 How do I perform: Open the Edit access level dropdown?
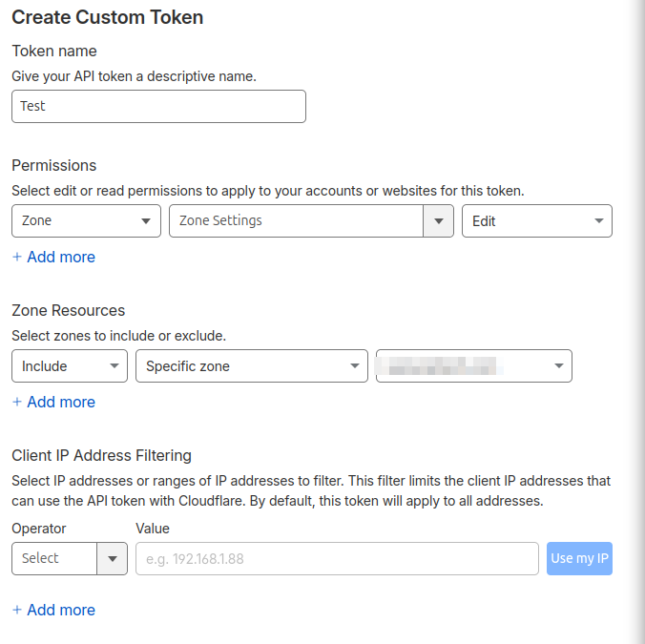click(537, 220)
